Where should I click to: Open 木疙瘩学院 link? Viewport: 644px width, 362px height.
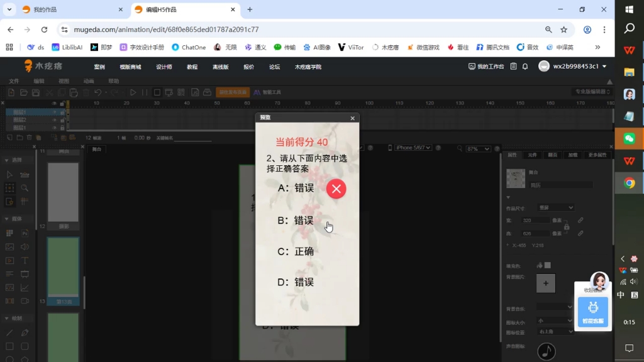click(308, 67)
